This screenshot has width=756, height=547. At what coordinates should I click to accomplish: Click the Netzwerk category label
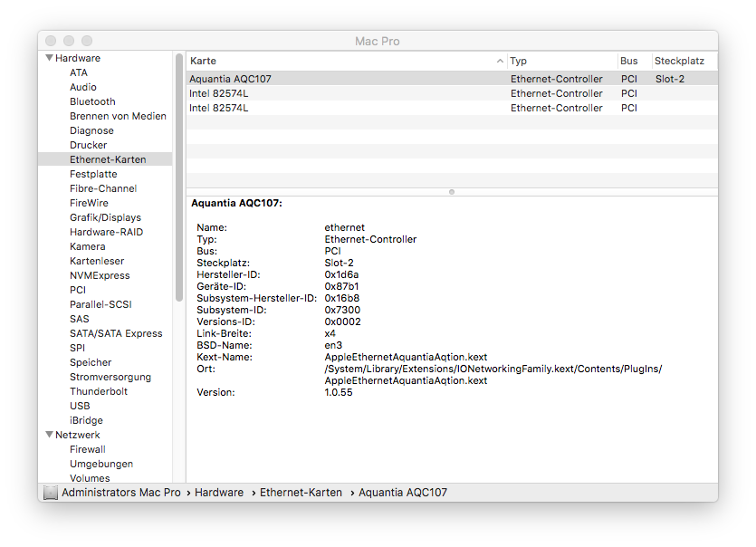(78, 435)
